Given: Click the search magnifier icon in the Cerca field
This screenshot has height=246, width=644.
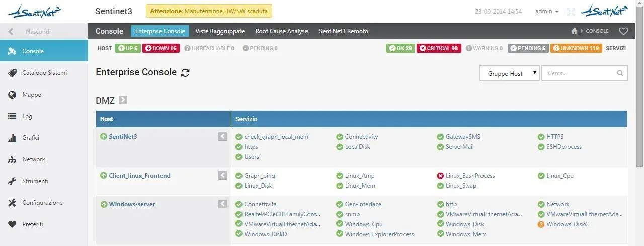Looking at the screenshot, I should (x=620, y=73).
